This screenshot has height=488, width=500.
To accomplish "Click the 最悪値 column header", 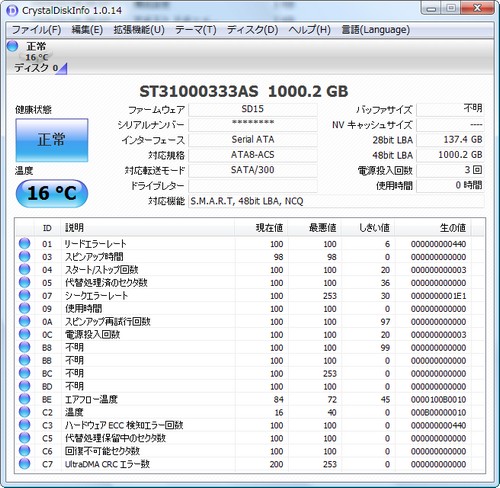I will (x=315, y=228).
